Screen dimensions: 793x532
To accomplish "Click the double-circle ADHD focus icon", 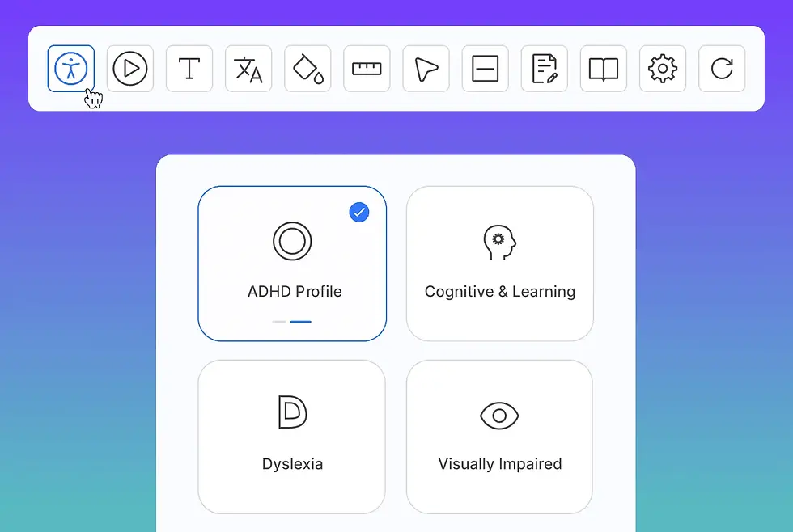I will pyautogui.click(x=292, y=241).
